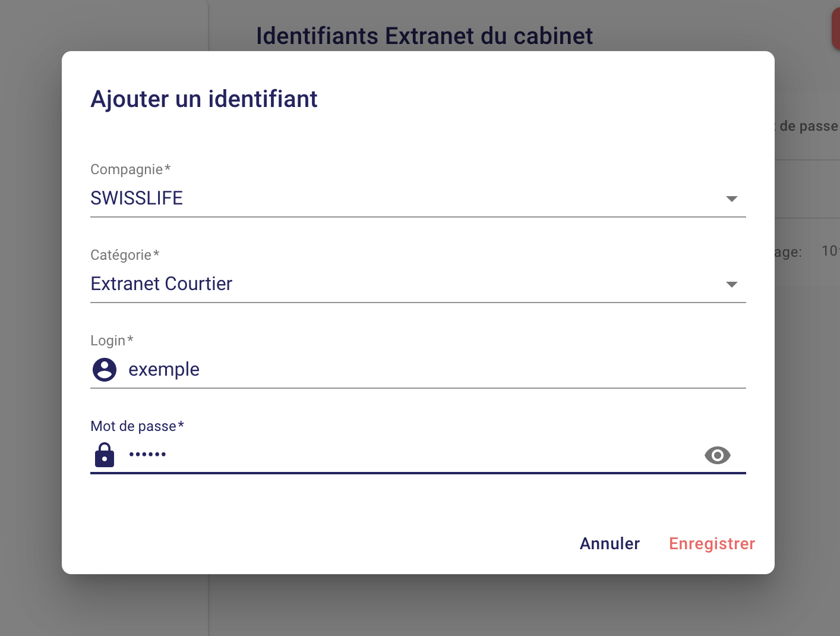Open the rows per page selector showing 10

tap(830, 251)
